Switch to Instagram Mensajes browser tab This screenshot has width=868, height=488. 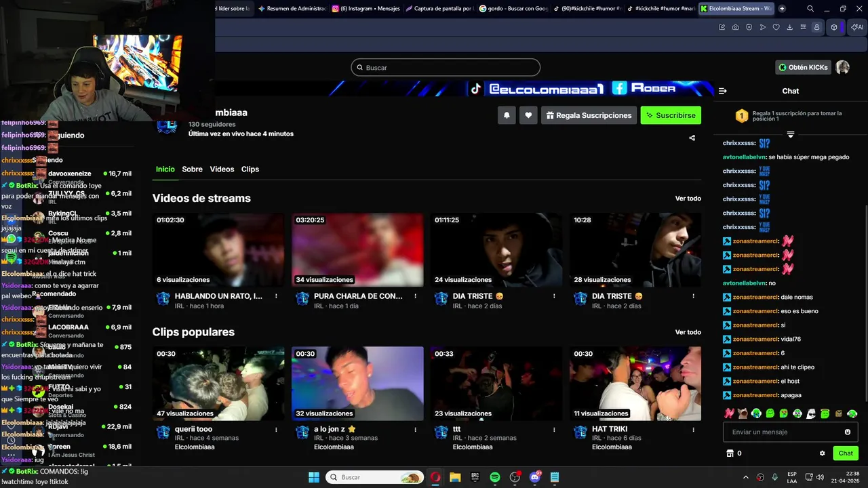tap(366, 9)
